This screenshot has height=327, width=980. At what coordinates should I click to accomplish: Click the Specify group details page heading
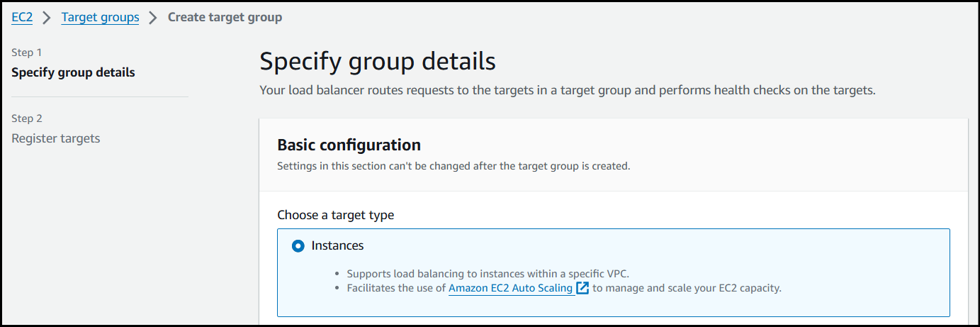click(377, 62)
